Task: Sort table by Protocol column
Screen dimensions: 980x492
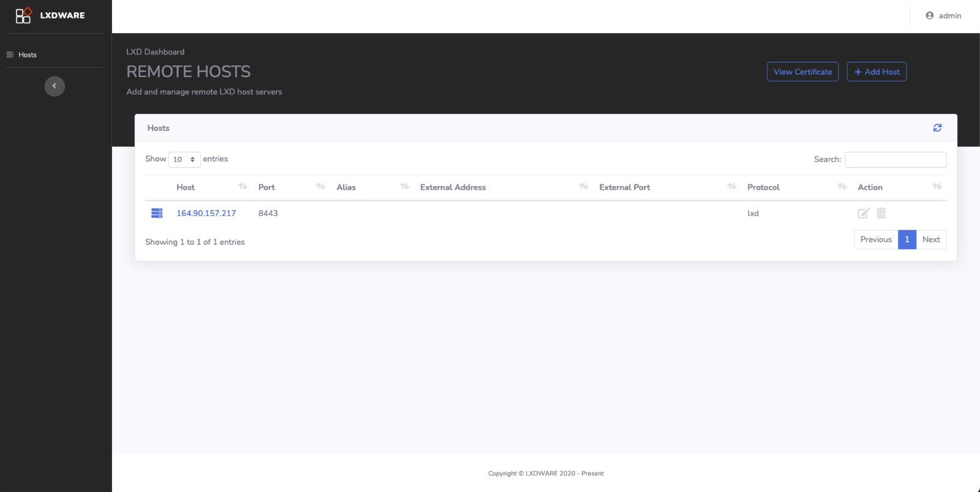Action: click(763, 187)
